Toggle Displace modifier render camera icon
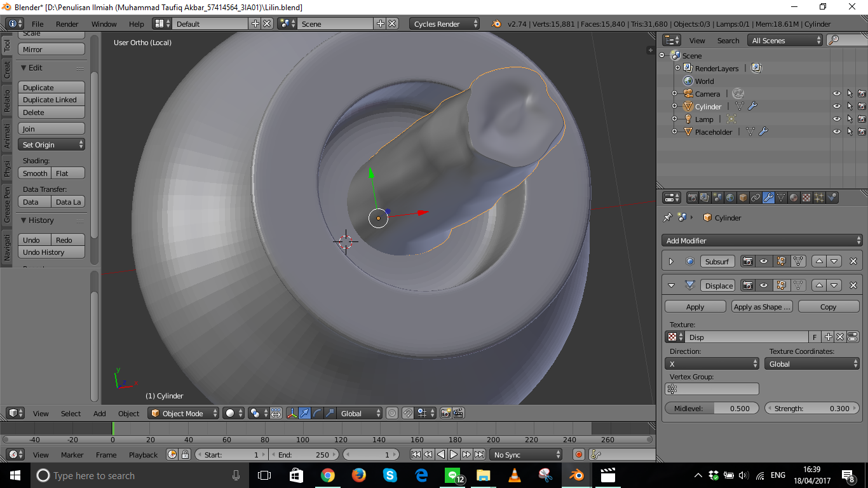868x488 pixels. (749, 285)
